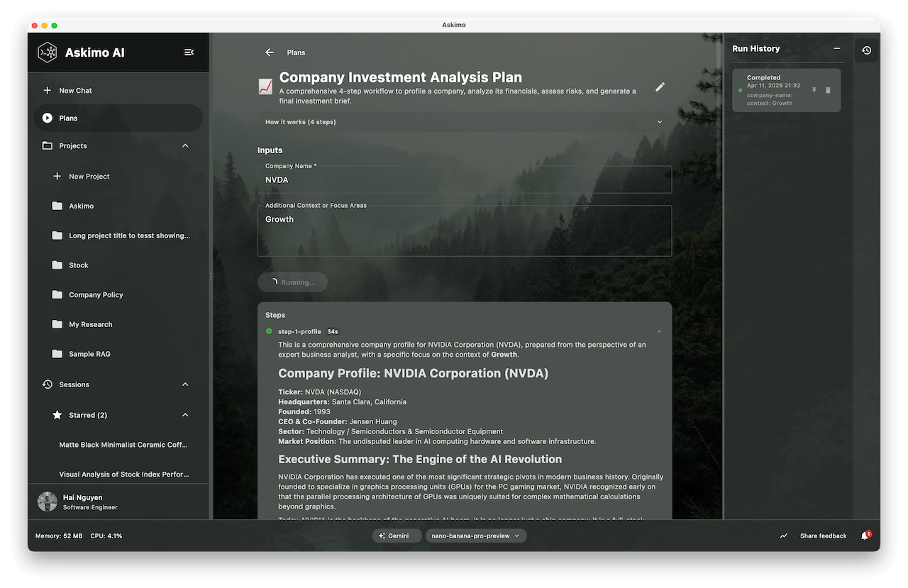The width and height of the screenshot is (908, 588).
Task: Open notifications bell
Action: [865, 536]
